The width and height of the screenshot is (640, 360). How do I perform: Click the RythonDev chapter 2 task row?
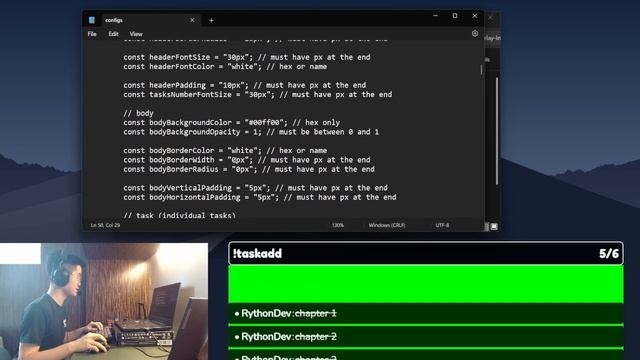pos(426,337)
